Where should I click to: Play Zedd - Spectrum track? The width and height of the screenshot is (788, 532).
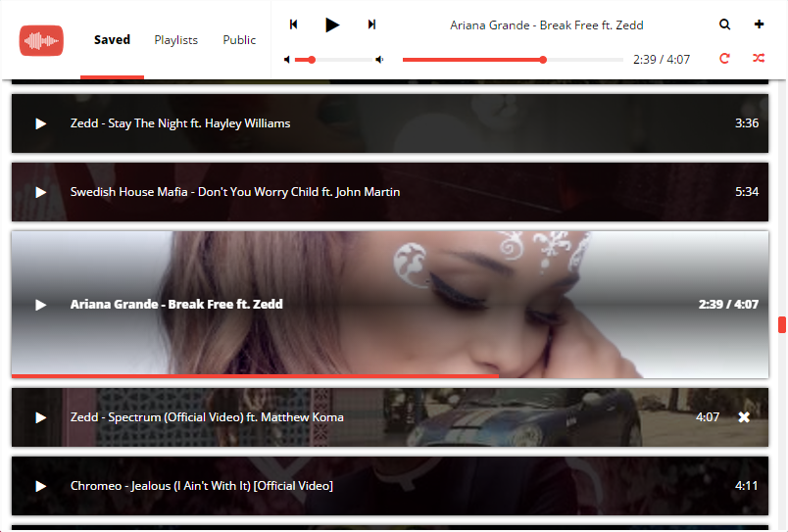[41, 418]
